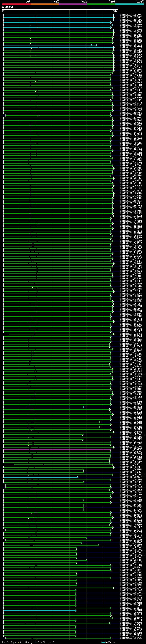The height and width of the screenshot is (644, 146).
Task: Open hit UniRef100_Q08149
Action: click(131, 82)
